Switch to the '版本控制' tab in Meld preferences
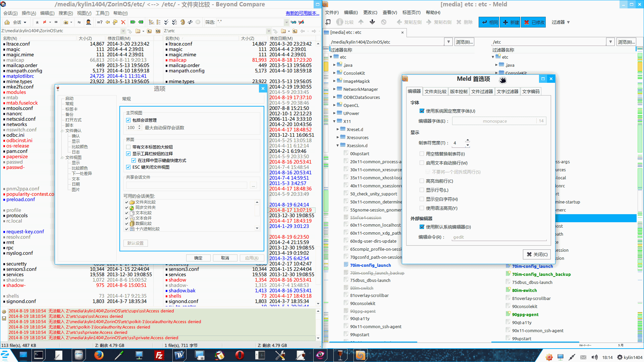Viewport: 644px width, 362px height. point(459,92)
